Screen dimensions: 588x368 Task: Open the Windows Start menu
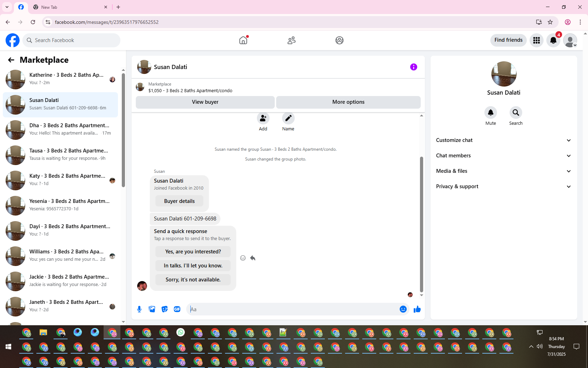tap(9, 347)
